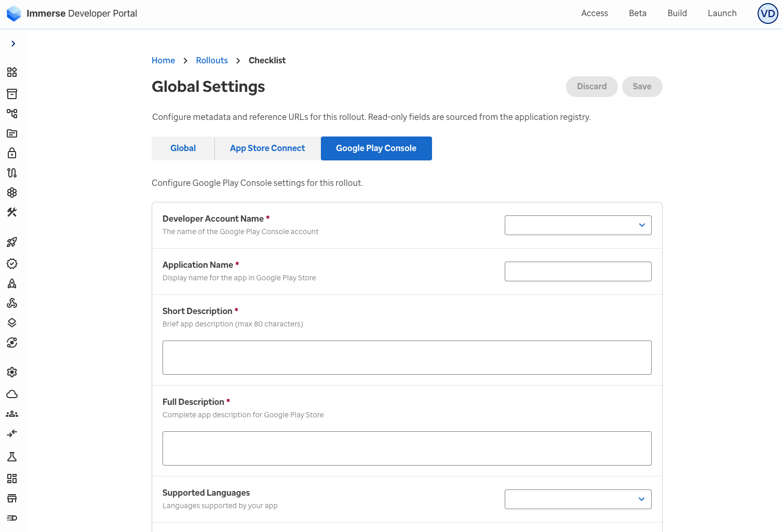Open the orbit sync sidebar icon
This screenshot has width=782, height=532.
coord(12,343)
